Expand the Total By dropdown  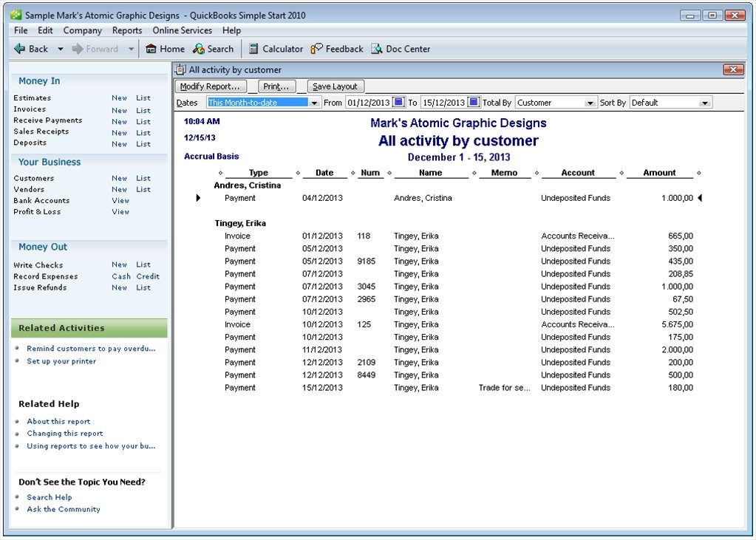point(590,103)
